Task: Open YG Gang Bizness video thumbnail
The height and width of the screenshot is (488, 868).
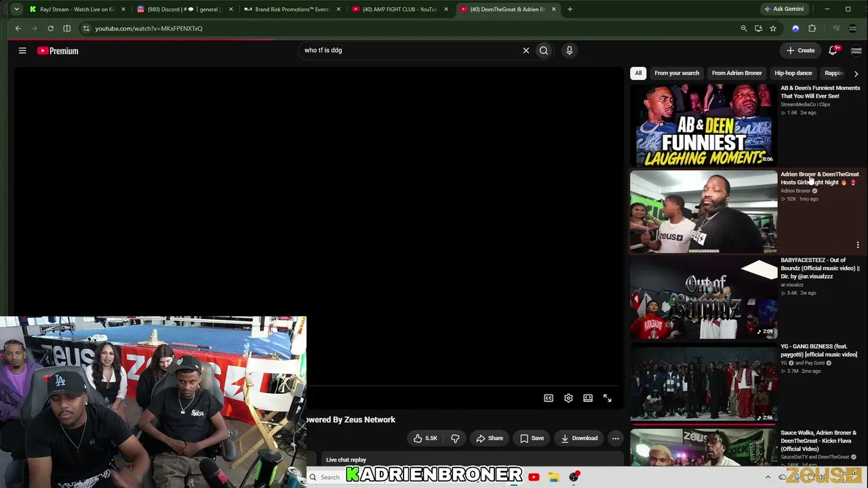Action: coord(703,384)
